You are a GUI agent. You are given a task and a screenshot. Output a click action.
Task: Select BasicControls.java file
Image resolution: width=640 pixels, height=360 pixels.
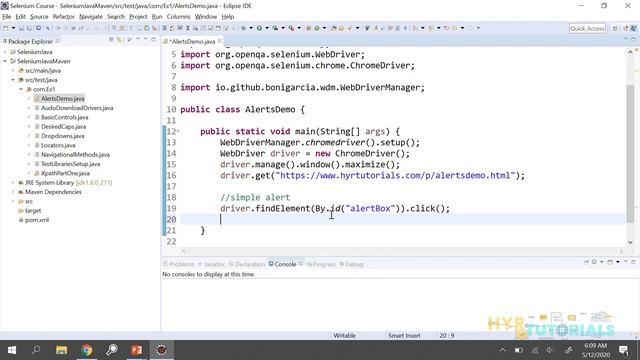64,117
